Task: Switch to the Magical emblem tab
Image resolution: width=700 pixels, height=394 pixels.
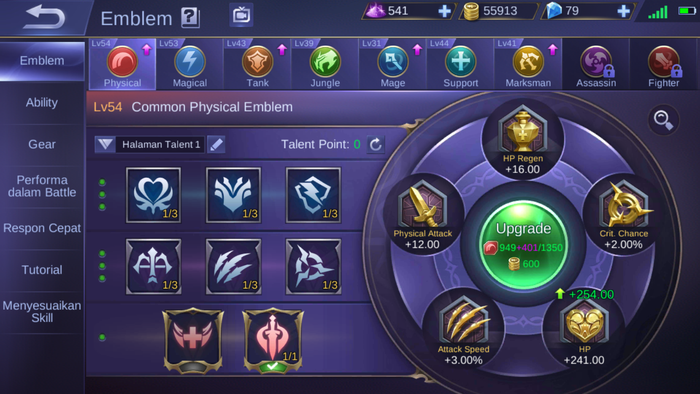Action: pos(190,64)
